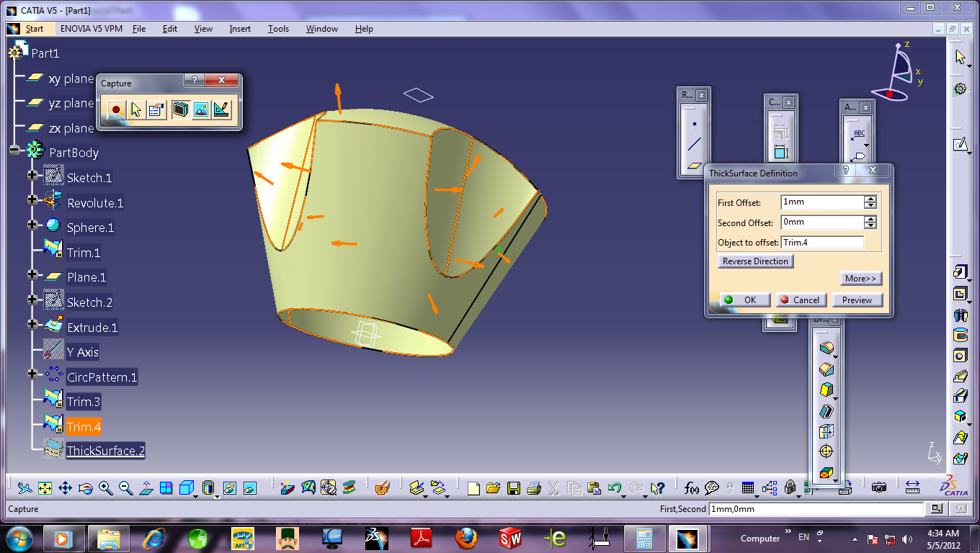Click Measure Between ruler icon
This screenshot has width=980, height=553.
[x=912, y=488]
